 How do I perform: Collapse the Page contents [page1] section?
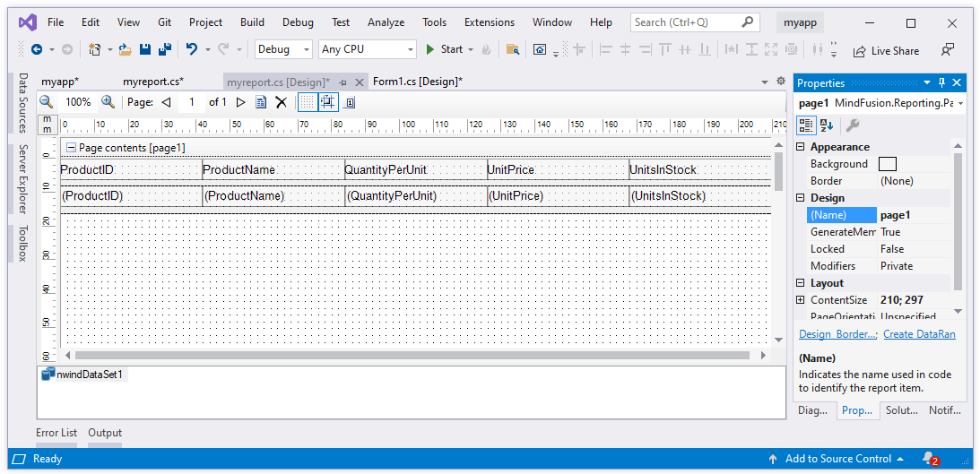point(70,148)
